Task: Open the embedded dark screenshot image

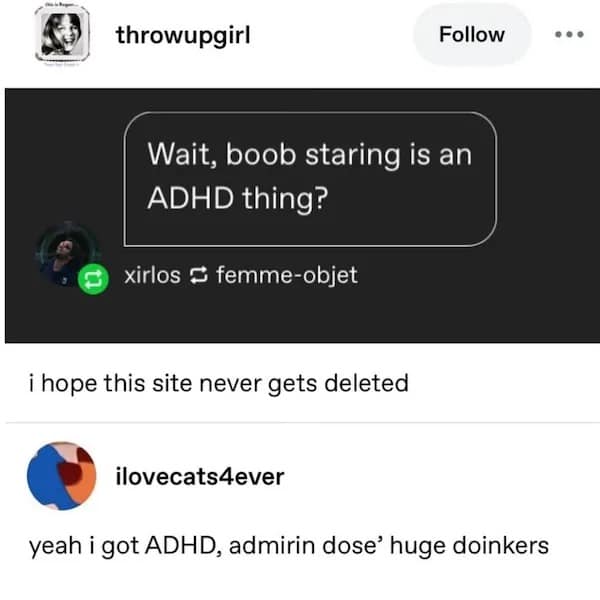Action: [x=302, y=215]
